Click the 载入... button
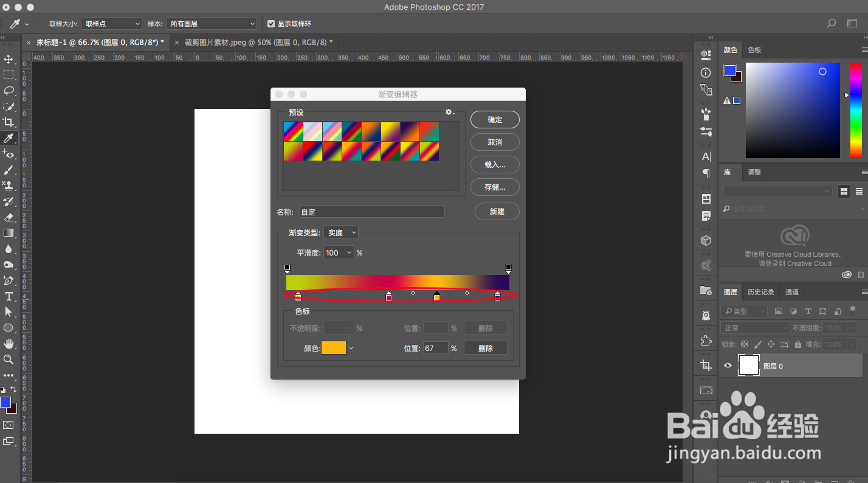This screenshot has width=868, height=483. coord(495,165)
